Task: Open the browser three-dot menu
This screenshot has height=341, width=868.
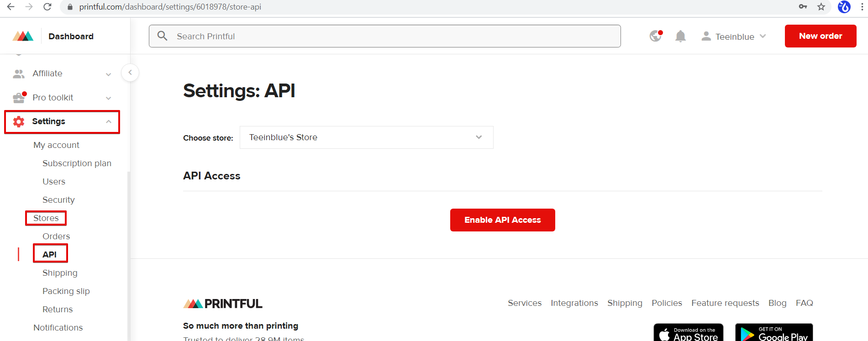Action: (862, 7)
